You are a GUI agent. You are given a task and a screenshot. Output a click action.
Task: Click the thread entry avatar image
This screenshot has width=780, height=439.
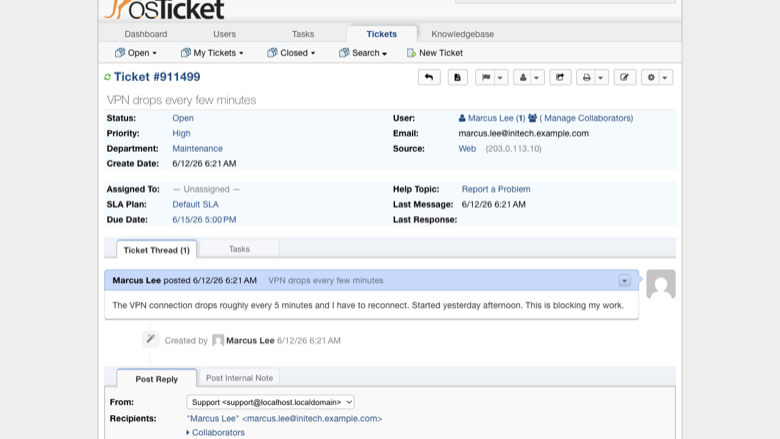pyautogui.click(x=661, y=284)
